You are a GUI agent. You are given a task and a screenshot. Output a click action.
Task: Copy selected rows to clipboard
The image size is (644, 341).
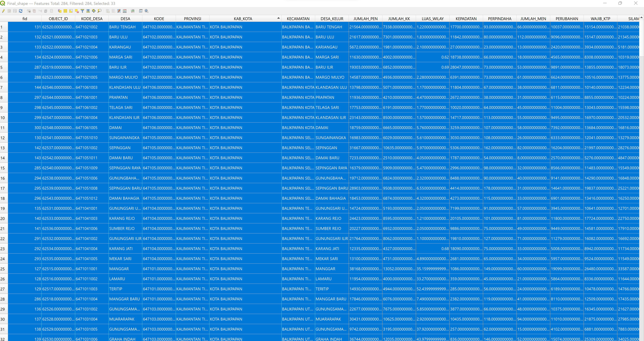46,11
